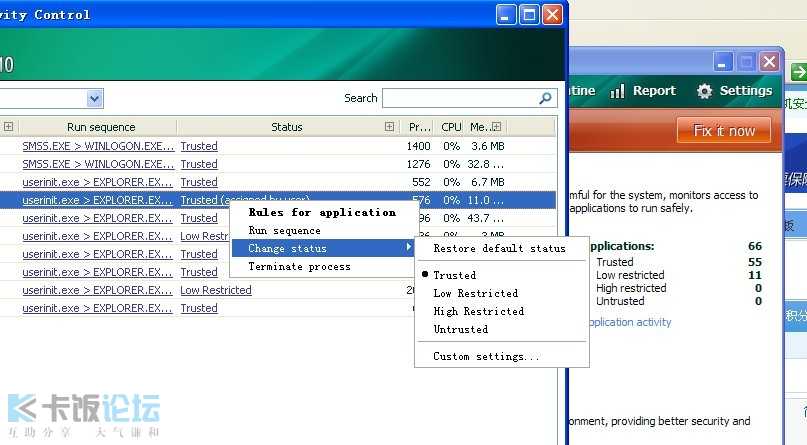The width and height of the screenshot is (807, 445).
Task: Minimize the Activity Control window
Action: tap(505, 14)
